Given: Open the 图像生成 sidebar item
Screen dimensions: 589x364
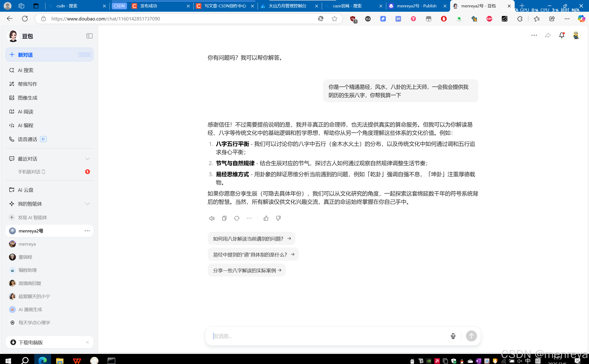Looking at the screenshot, I should coord(27,98).
